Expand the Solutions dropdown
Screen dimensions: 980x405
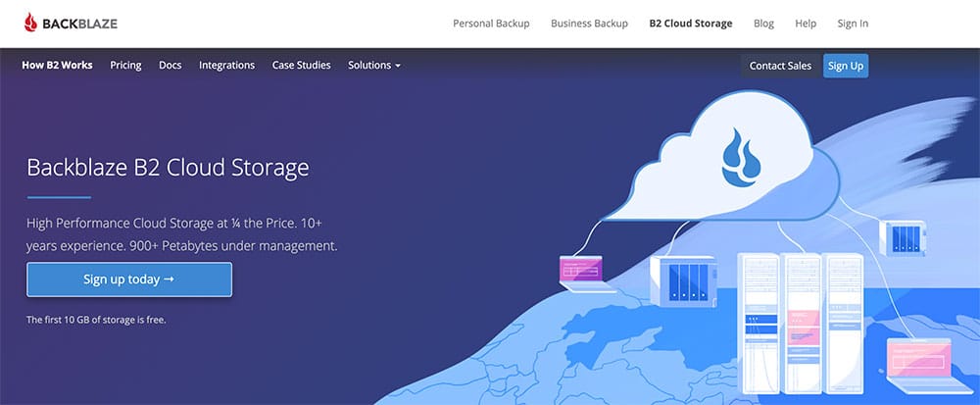tap(374, 65)
